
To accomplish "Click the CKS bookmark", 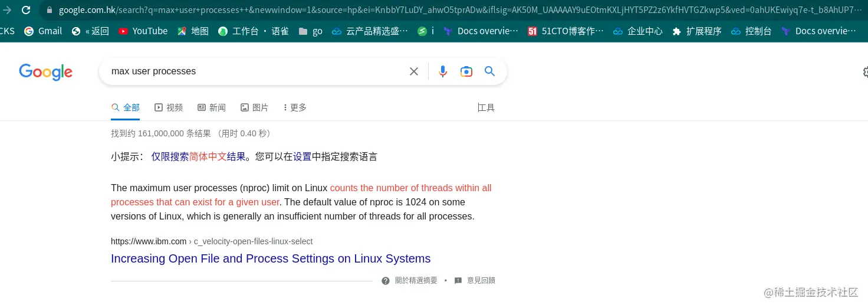I will [x=7, y=31].
